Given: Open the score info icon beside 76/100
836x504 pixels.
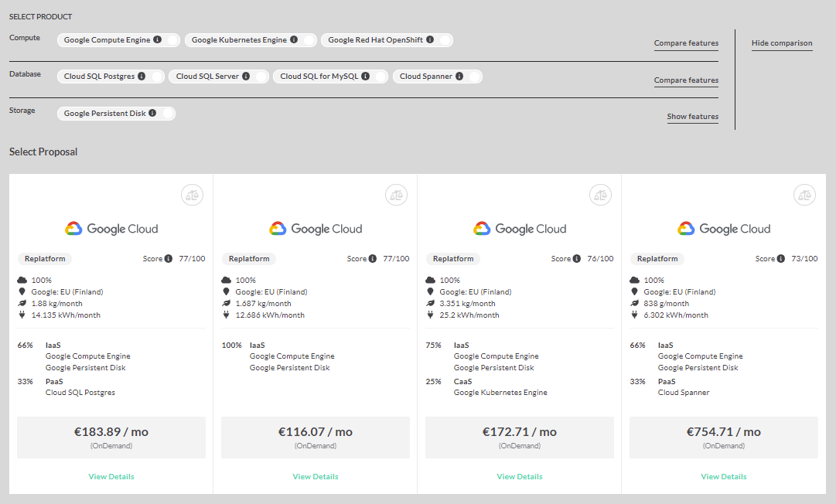Looking at the screenshot, I should pyautogui.click(x=576, y=258).
